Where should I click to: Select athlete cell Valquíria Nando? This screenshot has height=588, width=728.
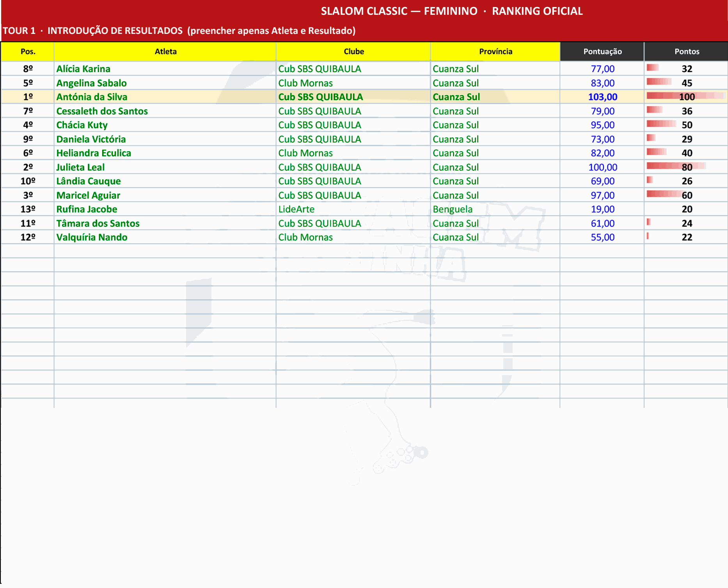coord(165,237)
